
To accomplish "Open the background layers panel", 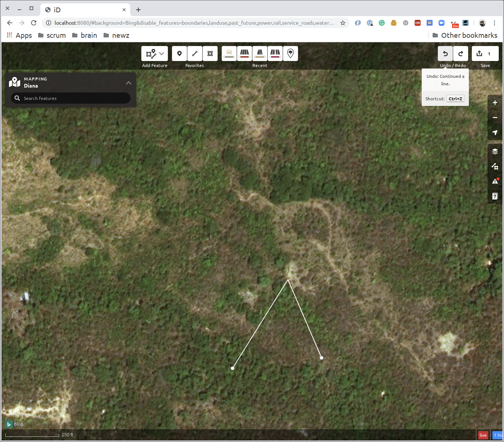I will pyautogui.click(x=495, y=151).
